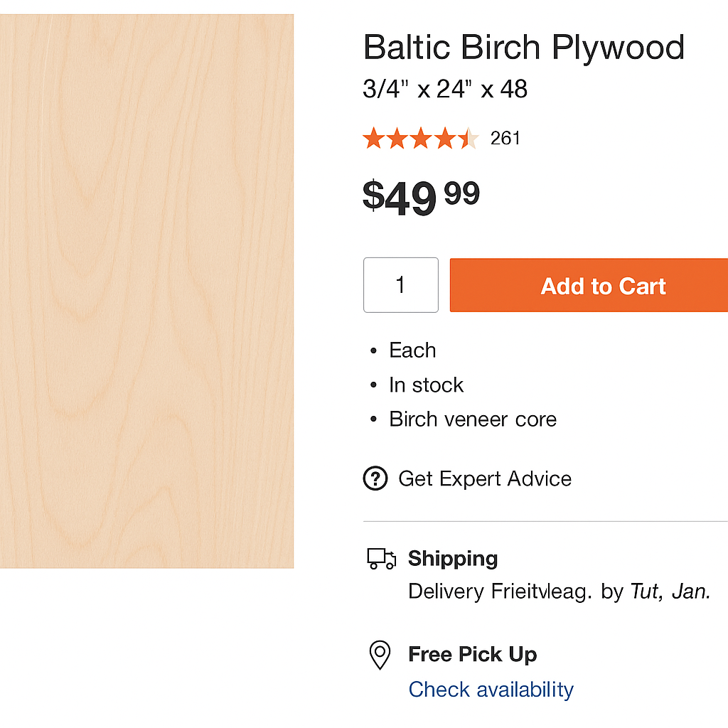Click the second rating star

[x=398, y=138]
